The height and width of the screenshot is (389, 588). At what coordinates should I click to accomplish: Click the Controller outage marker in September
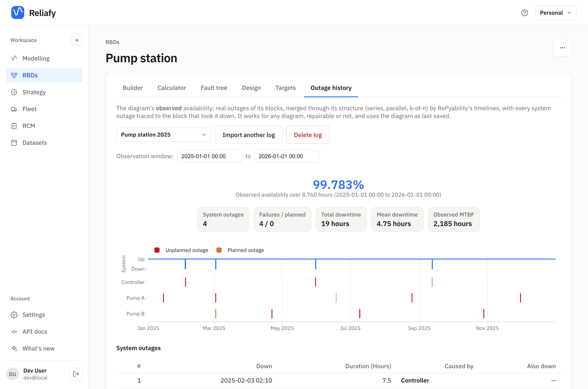[432, 282]
